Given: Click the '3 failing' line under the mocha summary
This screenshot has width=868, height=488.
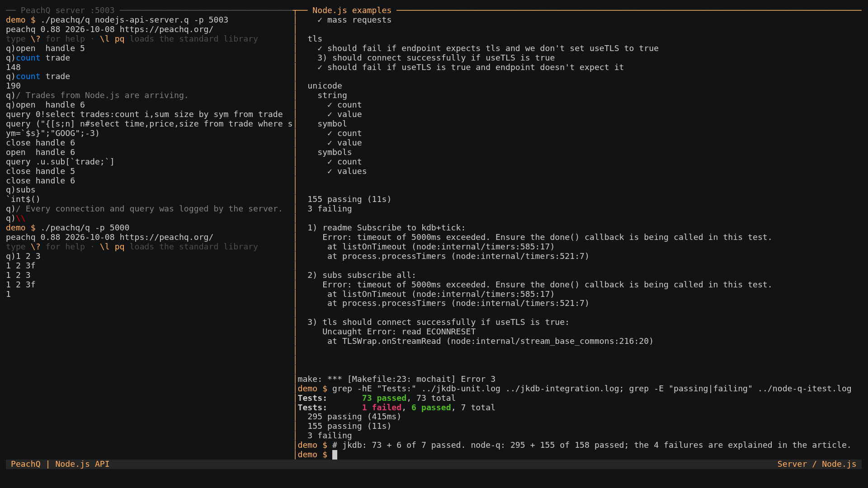Looking at the screenshot, I should coord(330,209).
